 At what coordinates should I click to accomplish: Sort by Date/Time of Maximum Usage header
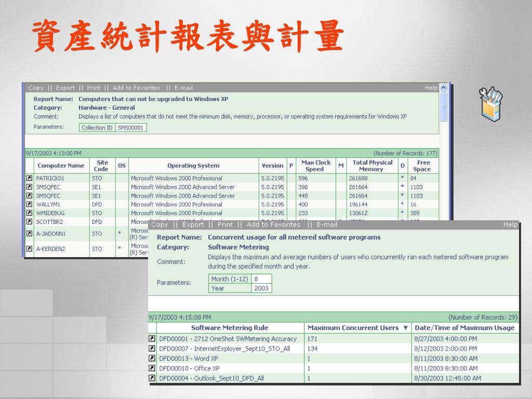pos(464,328)
